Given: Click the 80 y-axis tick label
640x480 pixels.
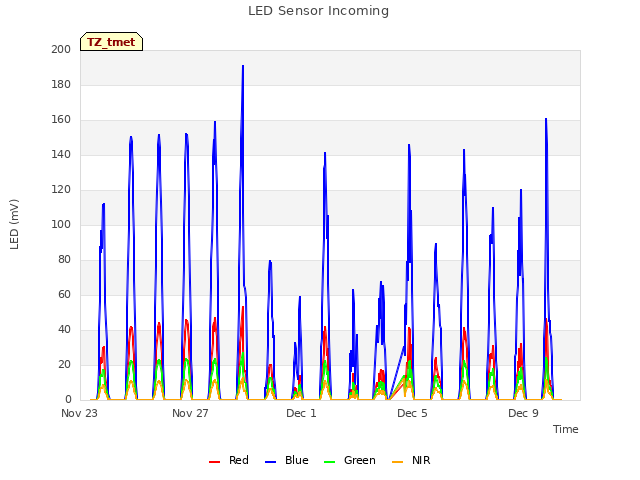Looking at the screenshot, I should tap(64, 260).
